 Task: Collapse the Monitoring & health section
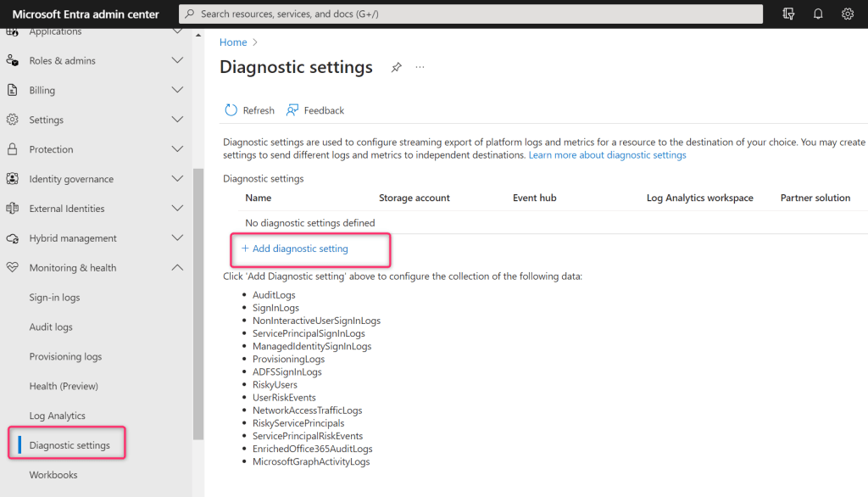pos(177,268)
